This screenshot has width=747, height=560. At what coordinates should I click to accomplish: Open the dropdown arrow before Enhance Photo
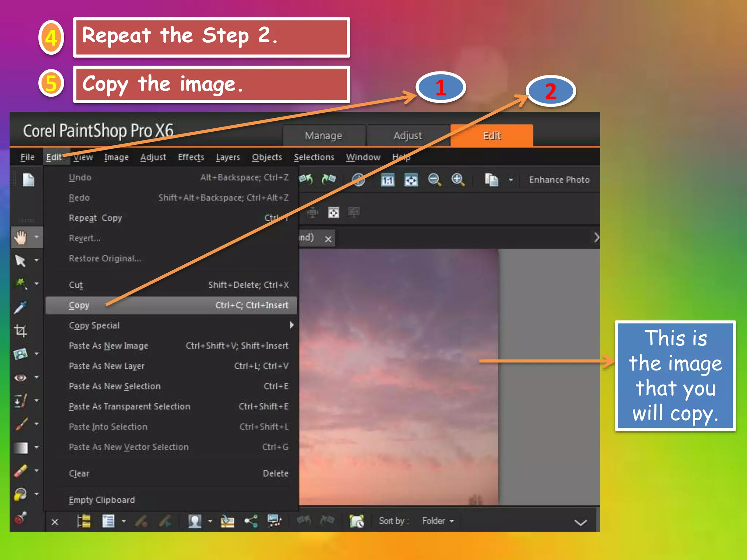511,180
